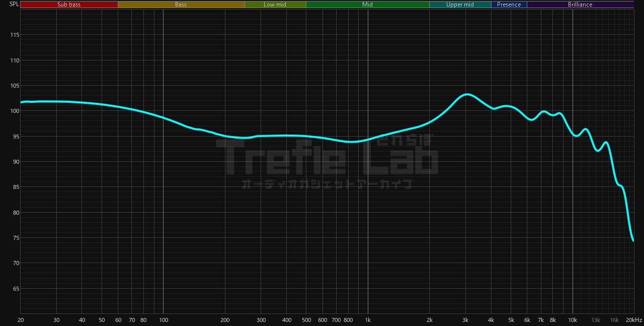Select the 4k frequency axis label
This screenshot has height=326, width=644.
[x=491, y=320]
